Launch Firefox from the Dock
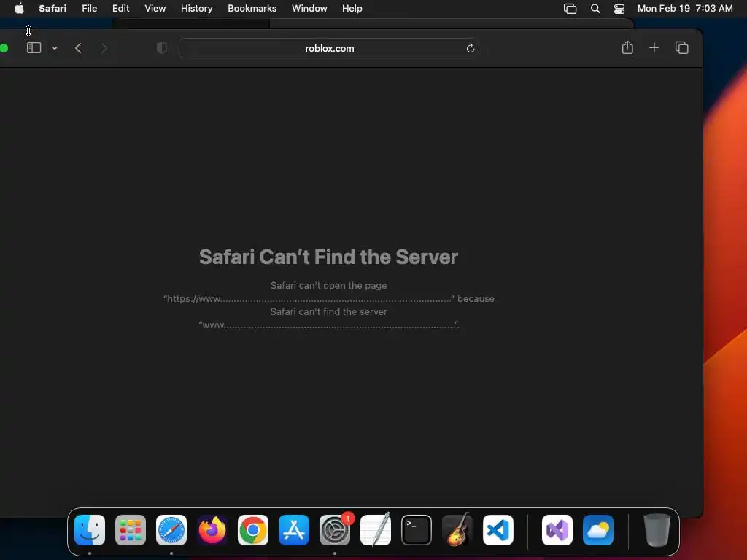747x560 pixels. pyautogui.click(x=212, y=530)
